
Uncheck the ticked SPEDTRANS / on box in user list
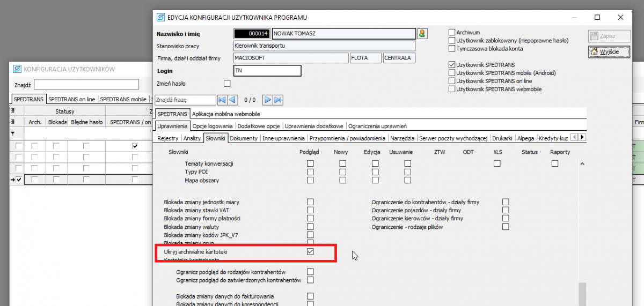135,146
